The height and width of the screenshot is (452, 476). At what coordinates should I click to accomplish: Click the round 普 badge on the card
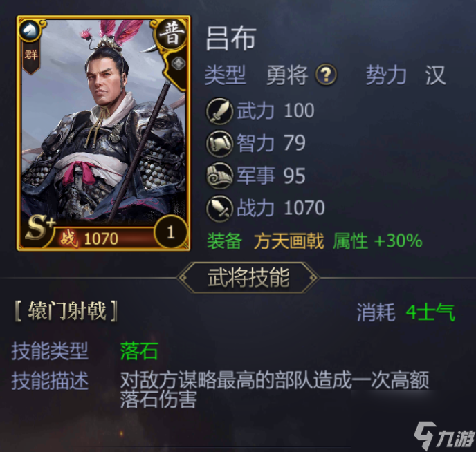click(172, 35)
